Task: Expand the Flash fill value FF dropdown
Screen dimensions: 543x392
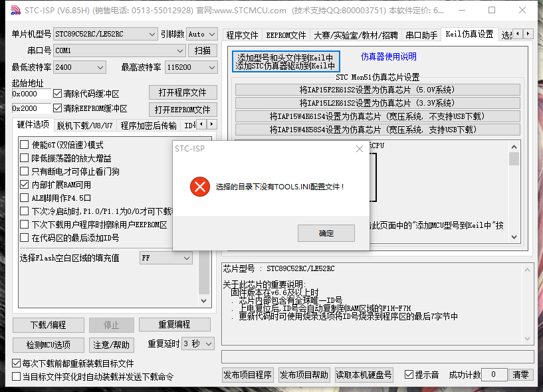Action: (166, 258)
